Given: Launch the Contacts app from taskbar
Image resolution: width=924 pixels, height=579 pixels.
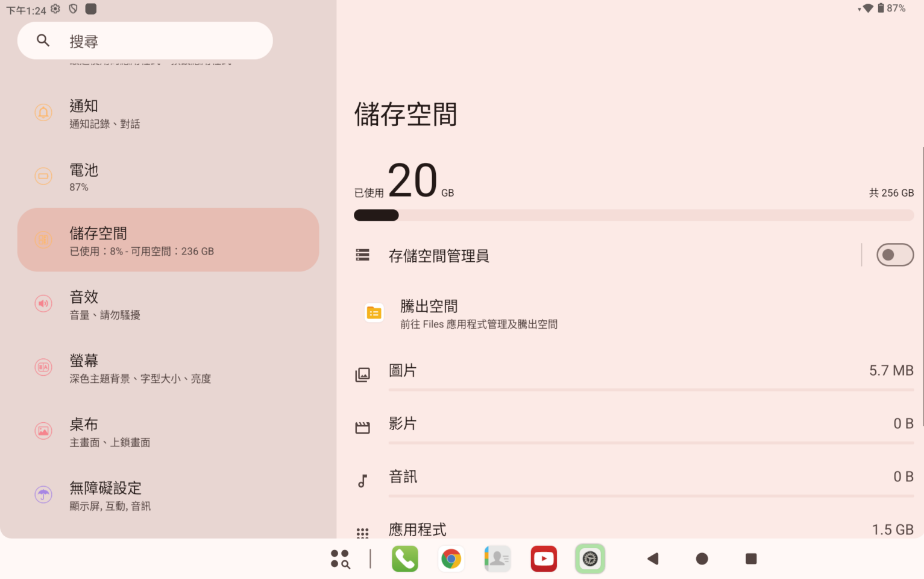Looking at the screenshot, I should 497,559.
